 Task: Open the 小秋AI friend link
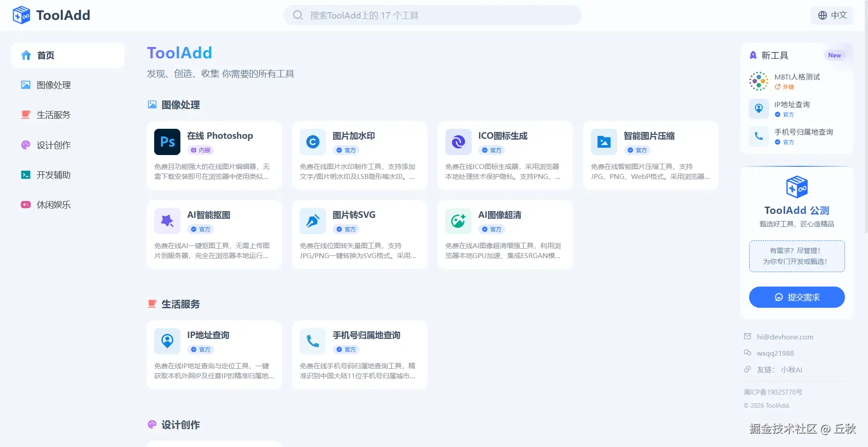pos(791,369)
